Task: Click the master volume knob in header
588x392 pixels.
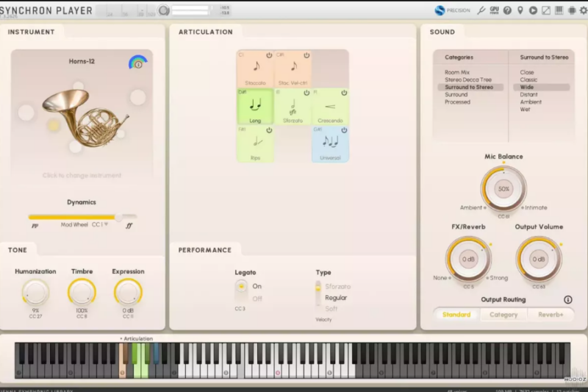Action: pos(163,10)
